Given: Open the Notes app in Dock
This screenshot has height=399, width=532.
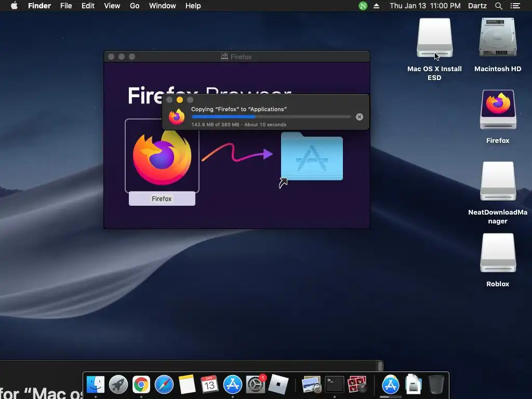Looking at the screenshot, I should (187, 385).
